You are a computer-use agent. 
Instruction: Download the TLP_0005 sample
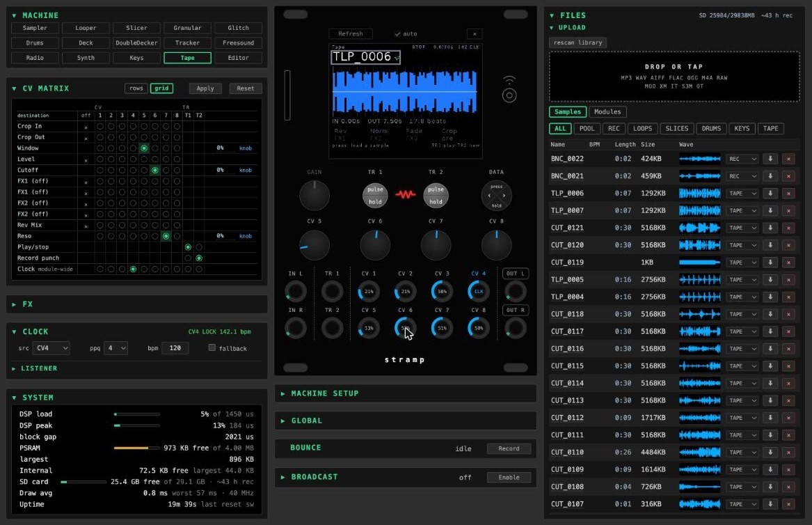click(770, 280)
